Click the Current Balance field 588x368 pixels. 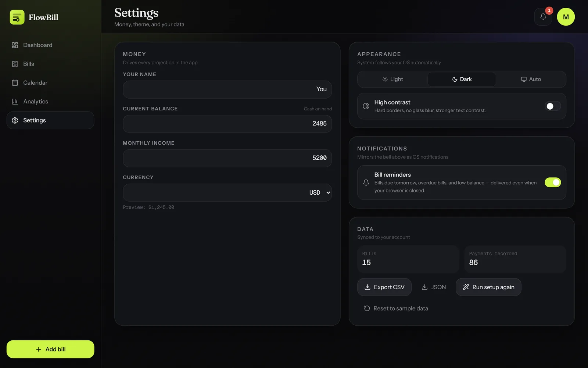click(227, 124)
